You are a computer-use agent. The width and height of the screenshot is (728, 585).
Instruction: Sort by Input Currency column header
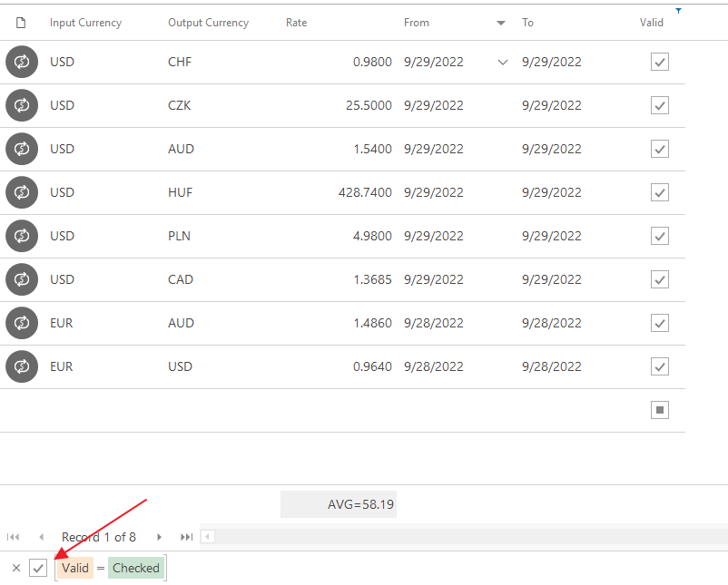pyautogui.click(x=85, y=23)
